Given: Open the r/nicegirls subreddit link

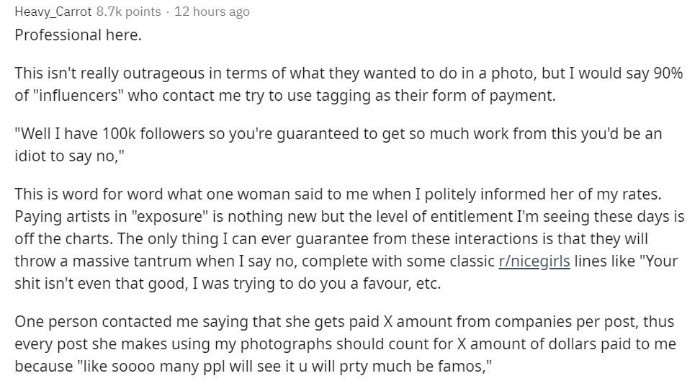Looking at the screenshot, I should 534,261.
